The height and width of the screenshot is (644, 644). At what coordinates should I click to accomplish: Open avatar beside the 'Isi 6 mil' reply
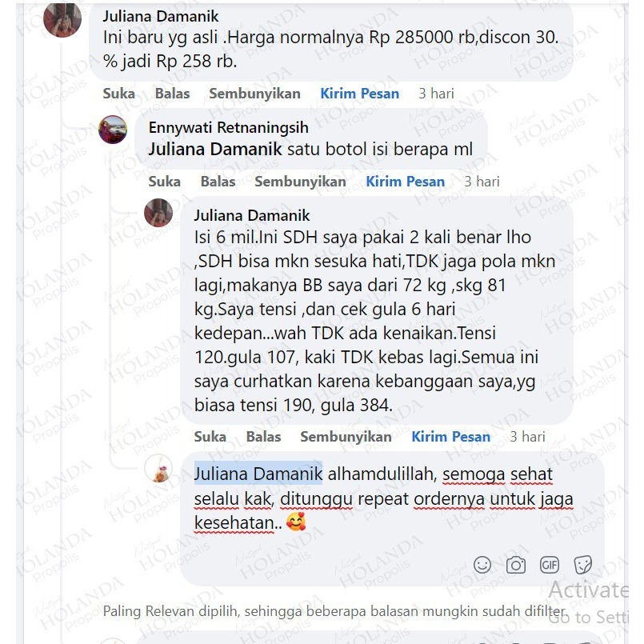pos(158,213)
